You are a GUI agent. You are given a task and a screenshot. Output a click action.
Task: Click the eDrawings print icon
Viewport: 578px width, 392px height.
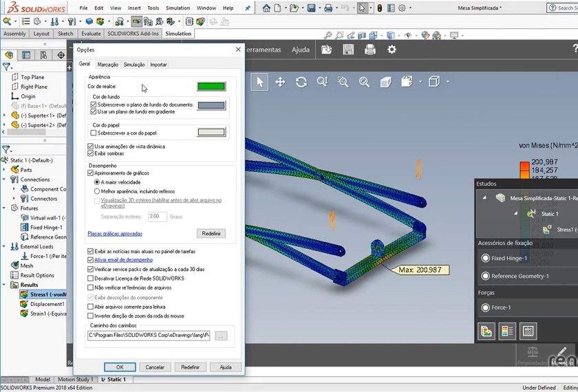click(370, 50)
